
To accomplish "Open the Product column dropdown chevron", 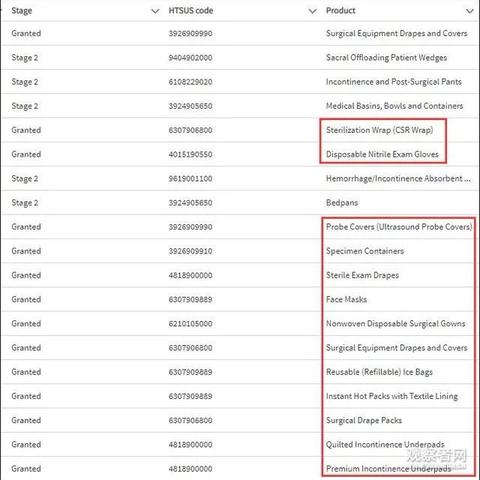I will [470, 11].
